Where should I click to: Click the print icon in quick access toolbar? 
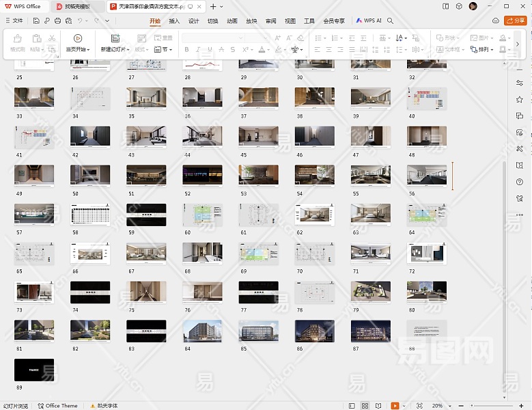point(58,21)
